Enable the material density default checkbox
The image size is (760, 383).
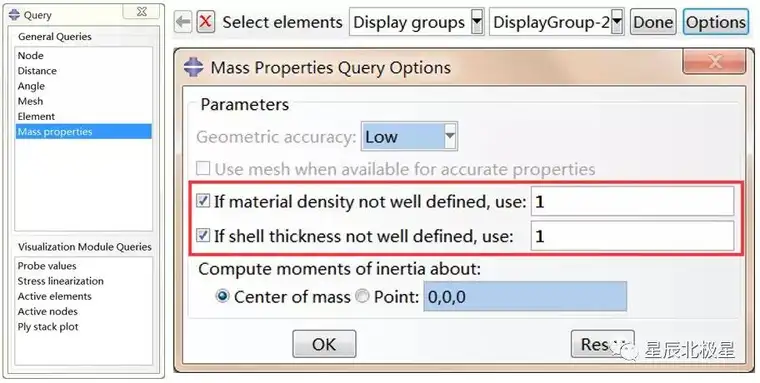(203, 201)
